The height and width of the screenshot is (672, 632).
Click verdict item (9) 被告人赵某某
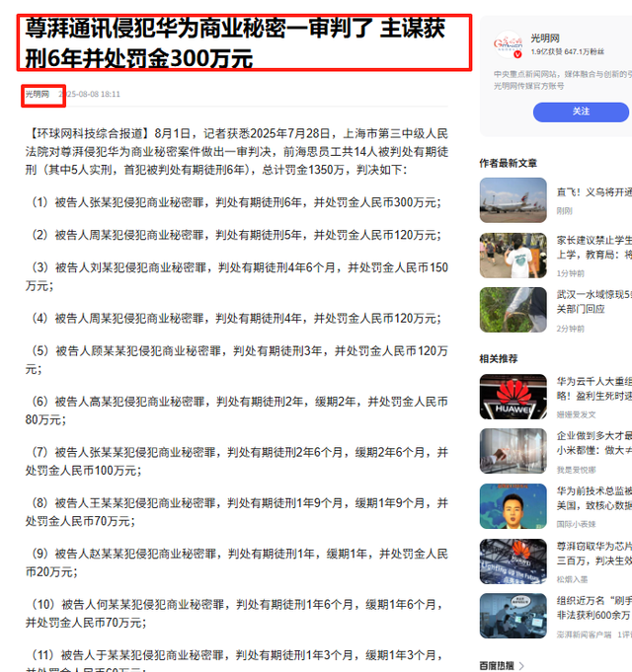237,562
